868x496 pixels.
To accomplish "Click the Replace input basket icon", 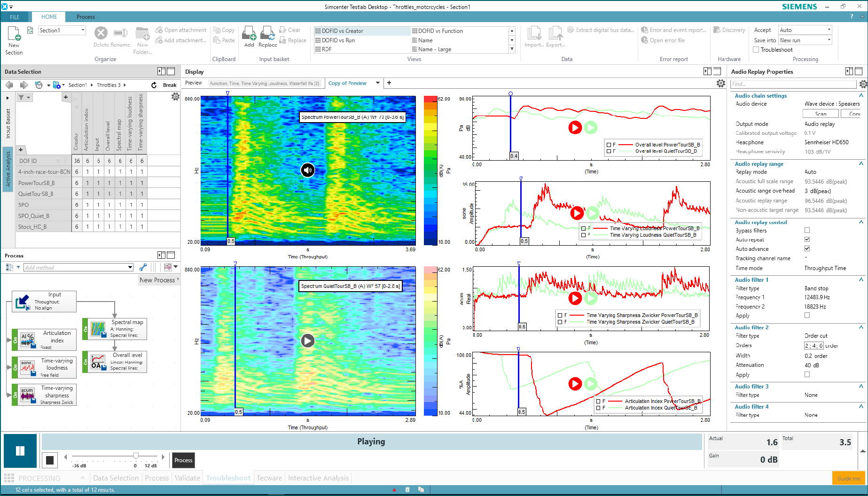I will (x=268, y=33).
